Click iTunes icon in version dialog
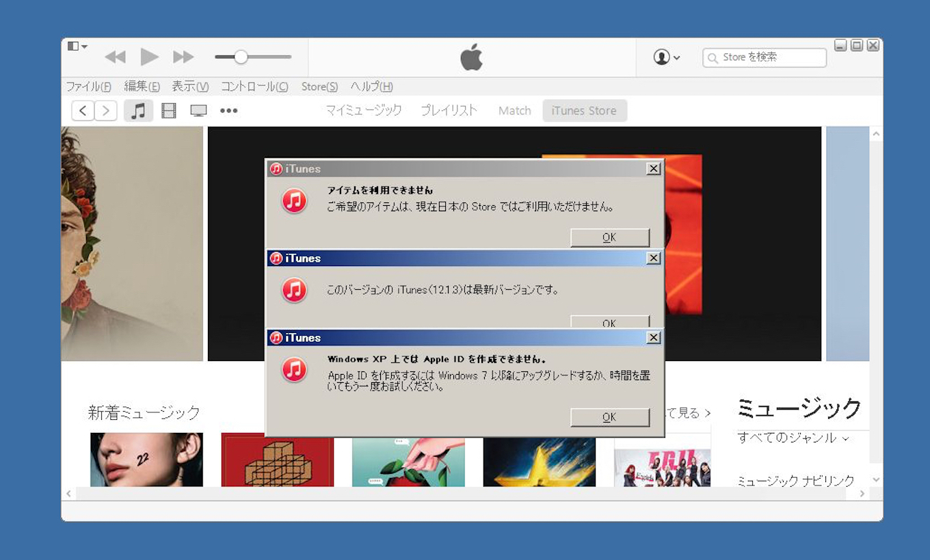This screenshot has width=930, height=560. [x=295, y=289]
